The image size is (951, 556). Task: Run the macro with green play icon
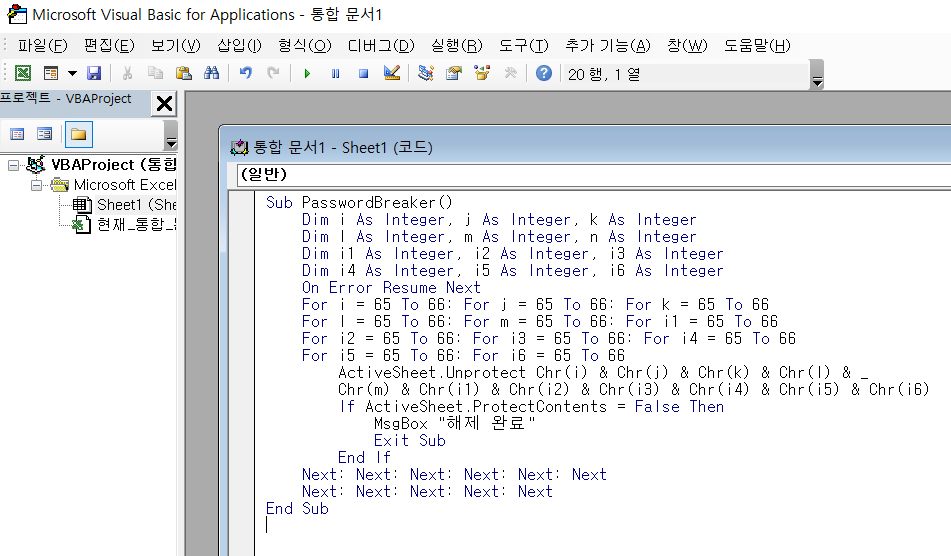[x=307, y=73]
